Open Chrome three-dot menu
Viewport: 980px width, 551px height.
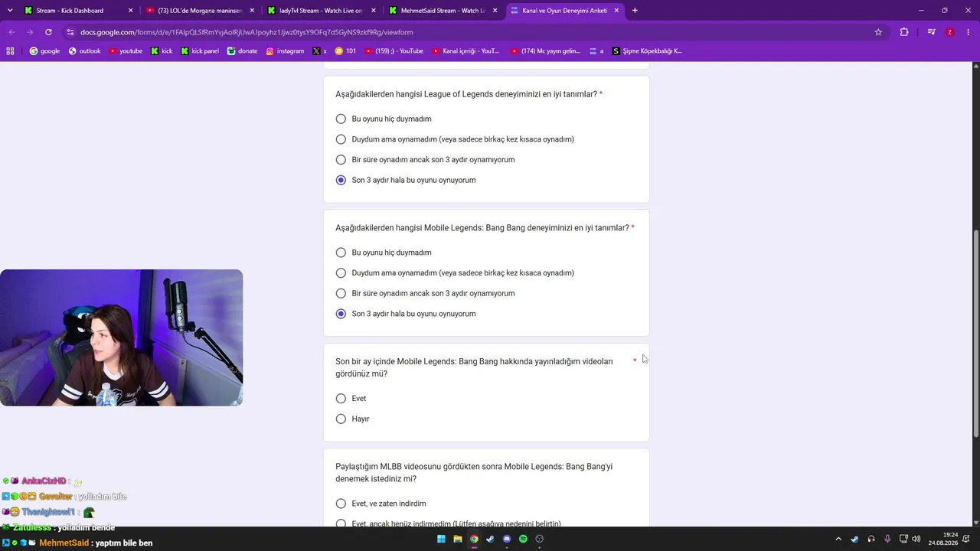(968, 32)
